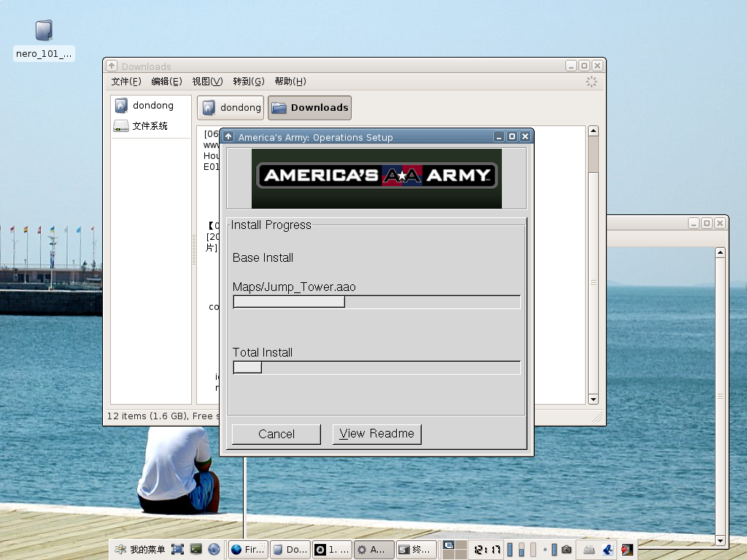The width and height of the screenshot is (747, 560).
Task: Click the logout door icon in taskbar
Action: [627, 550]
